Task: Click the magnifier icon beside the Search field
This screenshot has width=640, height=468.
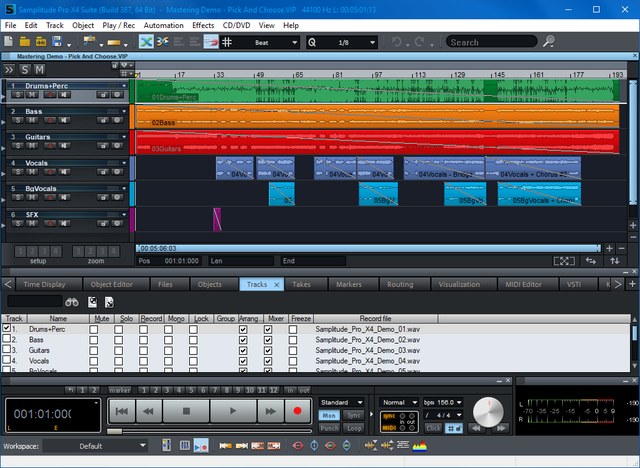Action: click(x=548, y=42)
